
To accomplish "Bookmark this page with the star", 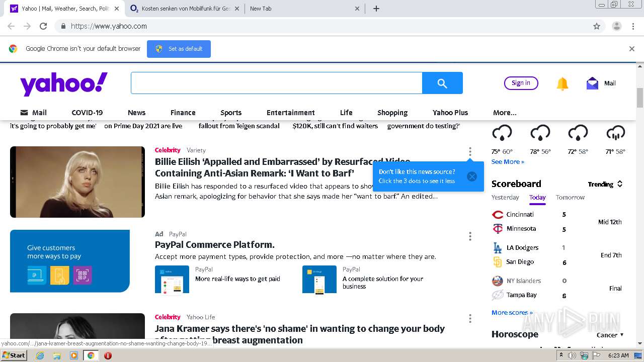I will coord(597,26).
